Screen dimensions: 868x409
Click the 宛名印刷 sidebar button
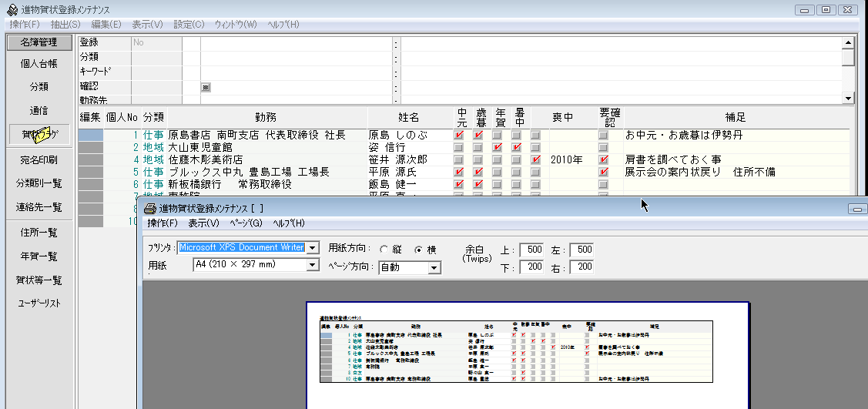pyautogui.click(x=39, y=160)
